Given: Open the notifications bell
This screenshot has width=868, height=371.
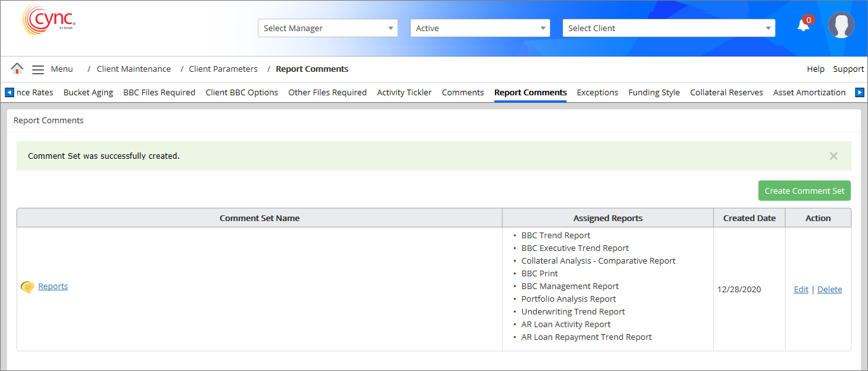Looking at the screenshot, I should 803,25.
